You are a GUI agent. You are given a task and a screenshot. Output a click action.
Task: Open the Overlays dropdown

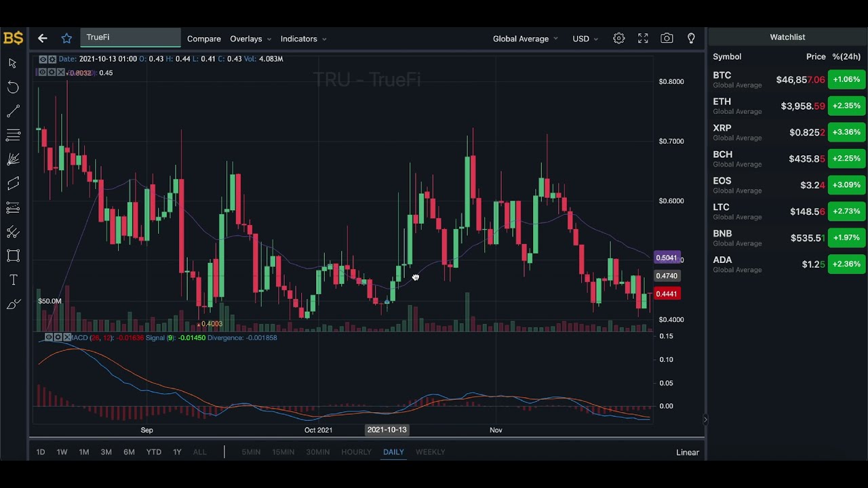click(x=250, y=39)
